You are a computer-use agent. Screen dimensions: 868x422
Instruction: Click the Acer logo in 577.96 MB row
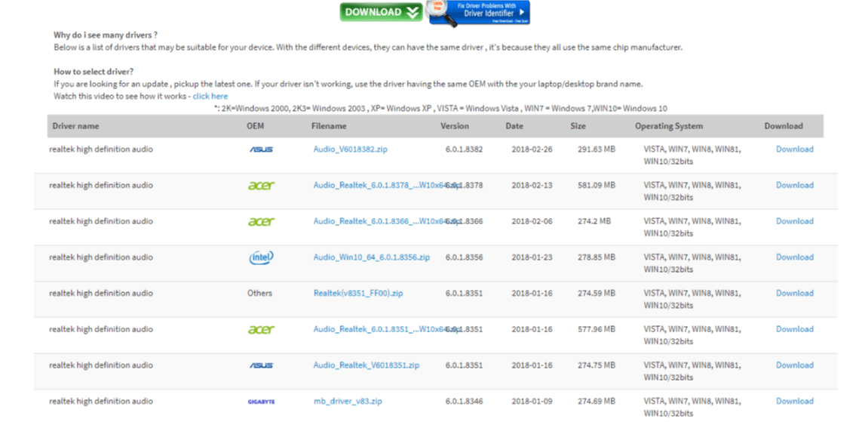(x=261, y=329)
